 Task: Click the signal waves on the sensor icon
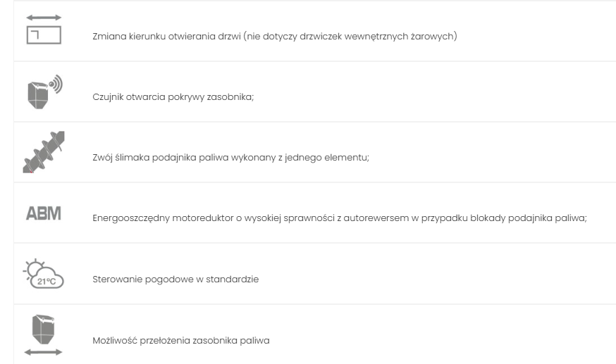click(55, 84)
